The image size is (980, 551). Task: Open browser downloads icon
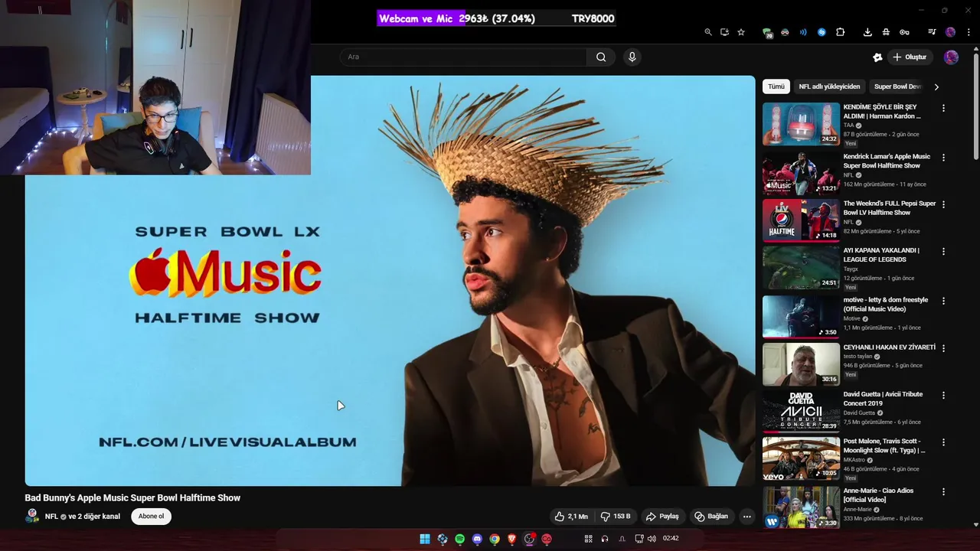(867, 32)
